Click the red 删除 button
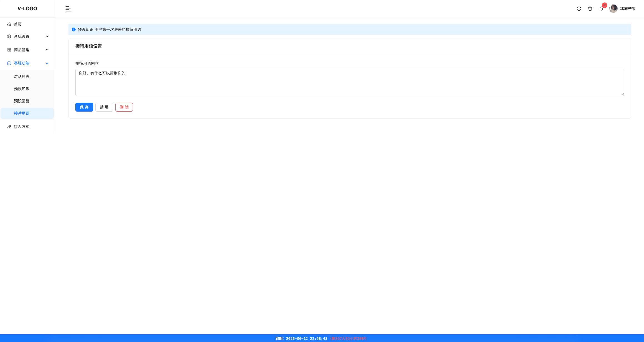 click(124, 107)
